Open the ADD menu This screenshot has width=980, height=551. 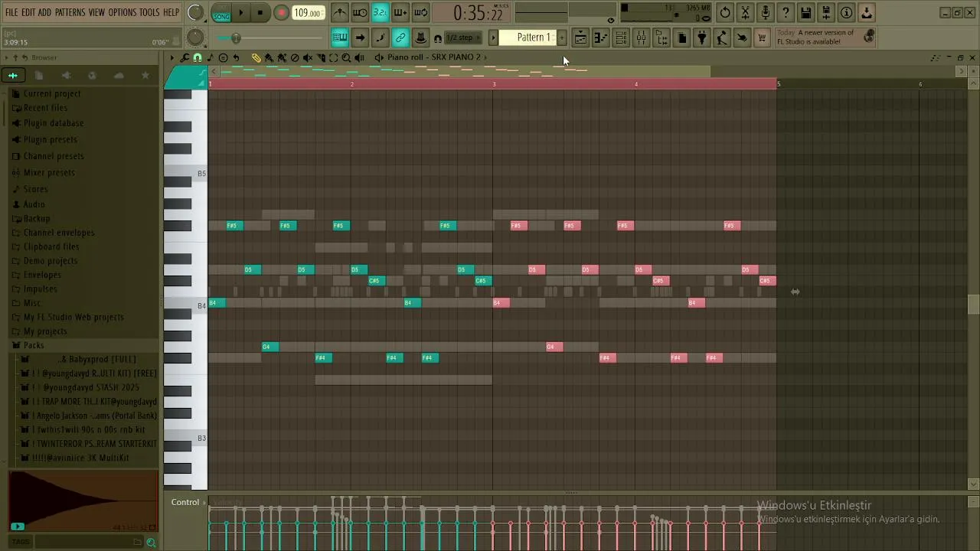(x=44, y=12)
